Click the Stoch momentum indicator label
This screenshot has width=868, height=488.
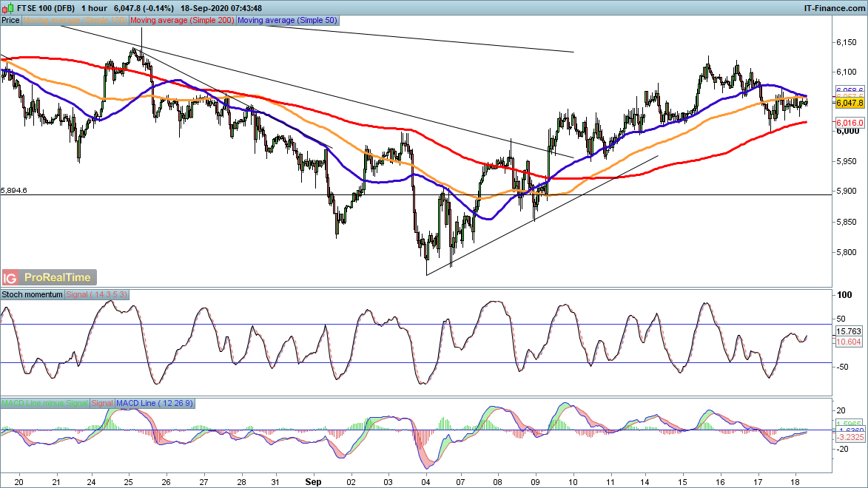[32, 294]
